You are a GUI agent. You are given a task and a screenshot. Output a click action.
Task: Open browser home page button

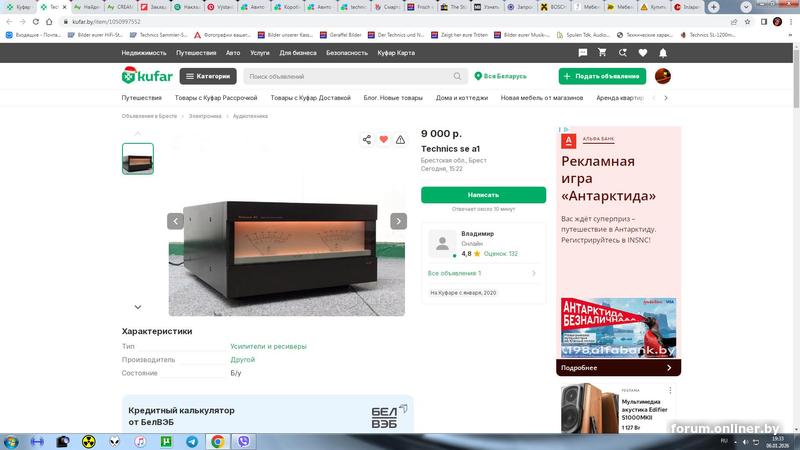coord(49,21)
